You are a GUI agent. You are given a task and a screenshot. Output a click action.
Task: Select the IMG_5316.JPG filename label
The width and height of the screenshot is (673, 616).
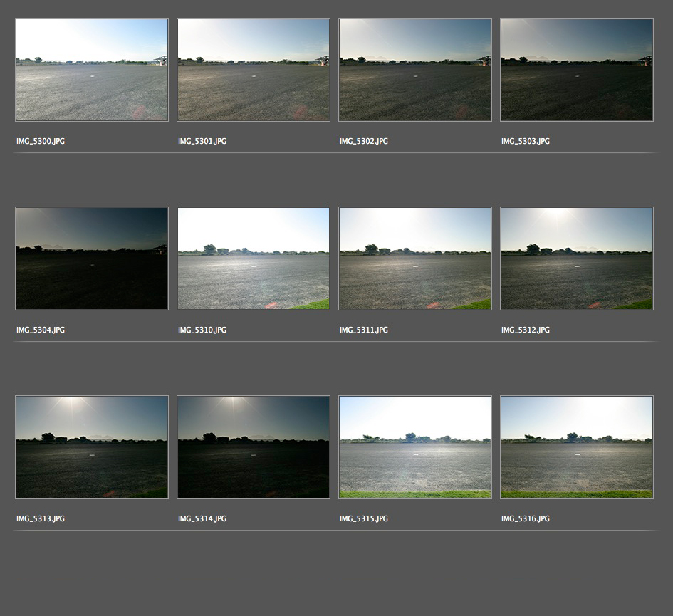tap(526, 519)
